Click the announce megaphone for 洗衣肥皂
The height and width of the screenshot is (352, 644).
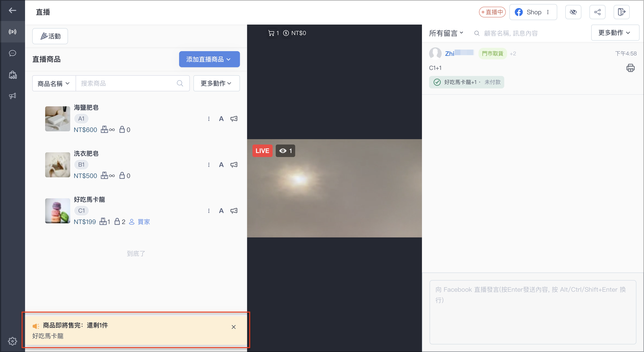(x=234, y=165)
